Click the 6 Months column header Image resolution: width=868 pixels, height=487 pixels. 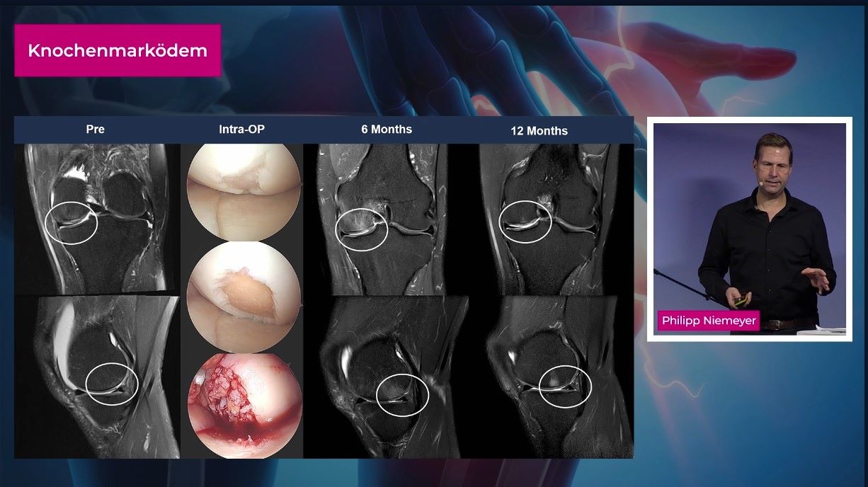[385, 130]
